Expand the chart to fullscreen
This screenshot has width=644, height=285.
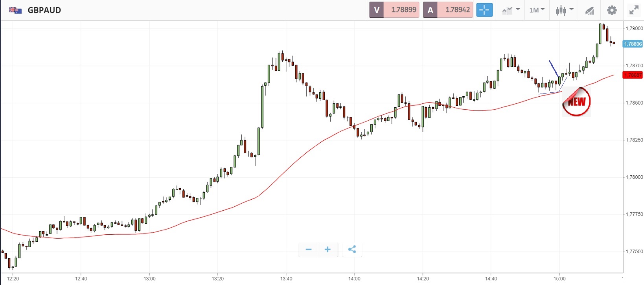point(634,10)
